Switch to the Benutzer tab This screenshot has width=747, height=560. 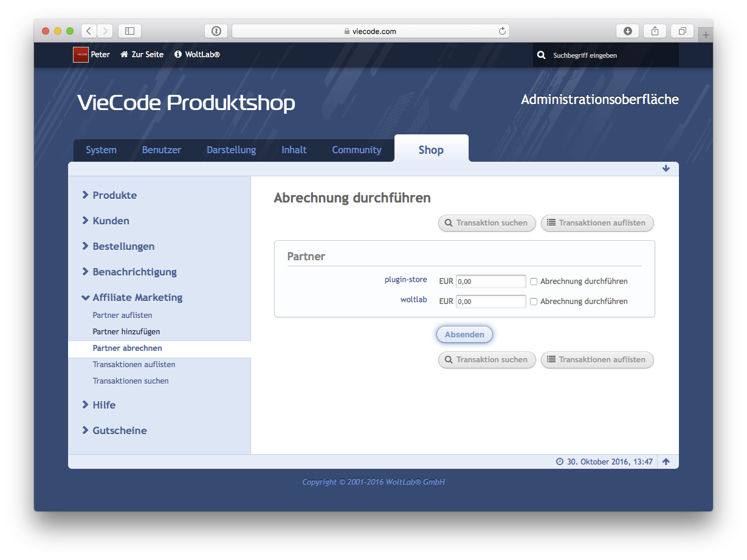162,150
